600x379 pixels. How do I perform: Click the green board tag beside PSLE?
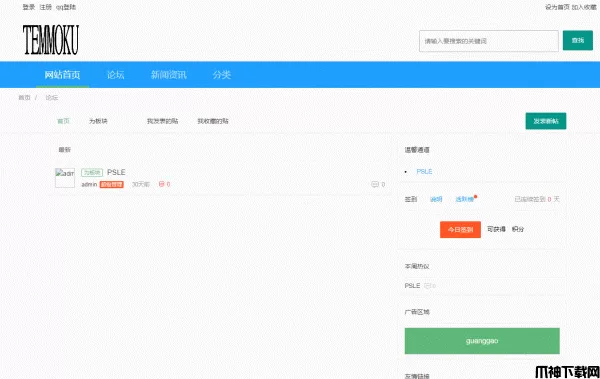(92, 173)
